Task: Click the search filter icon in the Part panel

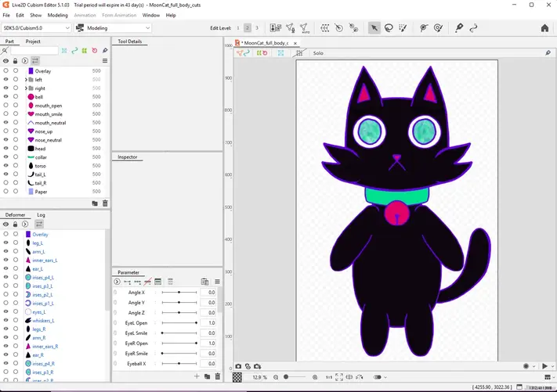Action: pyautogui.click(x=5, y=50)
